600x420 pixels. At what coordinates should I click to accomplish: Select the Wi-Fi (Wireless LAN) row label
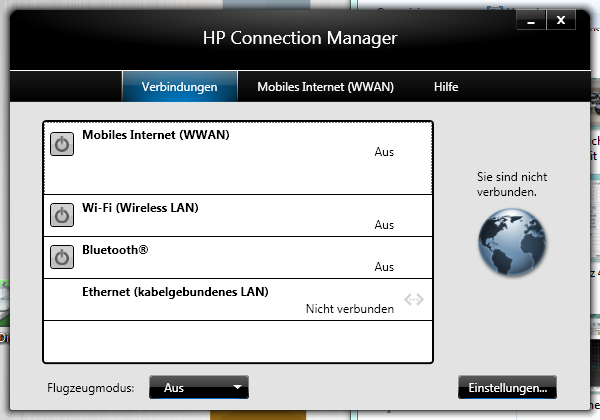140,208
